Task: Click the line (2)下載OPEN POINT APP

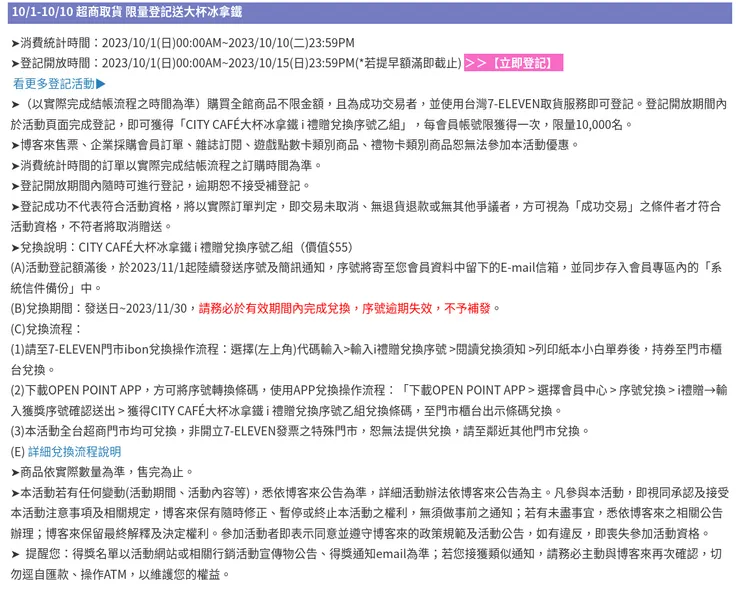Action: 369,390
